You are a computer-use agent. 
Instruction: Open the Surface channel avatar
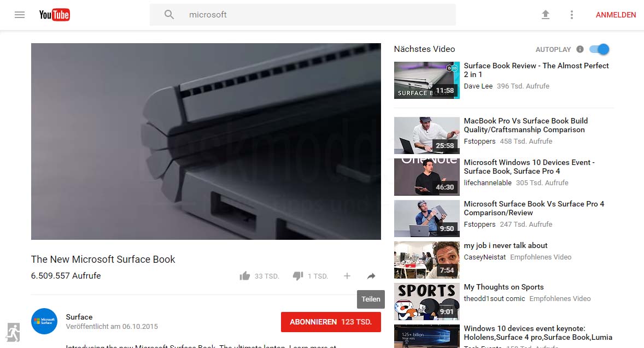44,321
